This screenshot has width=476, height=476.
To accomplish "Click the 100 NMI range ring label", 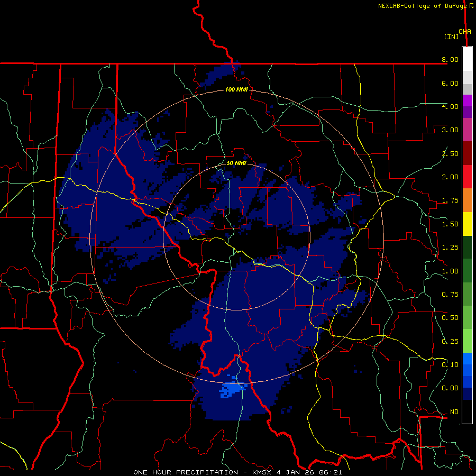I will (x=236, y=89).
